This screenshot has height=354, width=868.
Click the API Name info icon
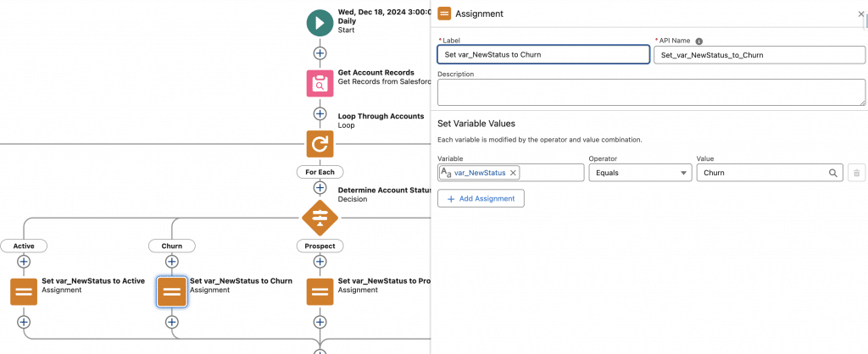pos(699,41)
